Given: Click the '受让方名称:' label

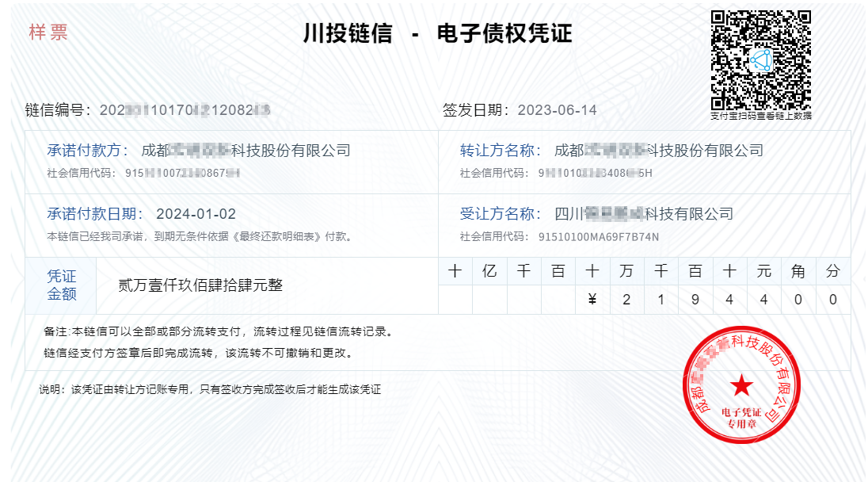Looking at the screenshot, I should [x=501, y=214].
